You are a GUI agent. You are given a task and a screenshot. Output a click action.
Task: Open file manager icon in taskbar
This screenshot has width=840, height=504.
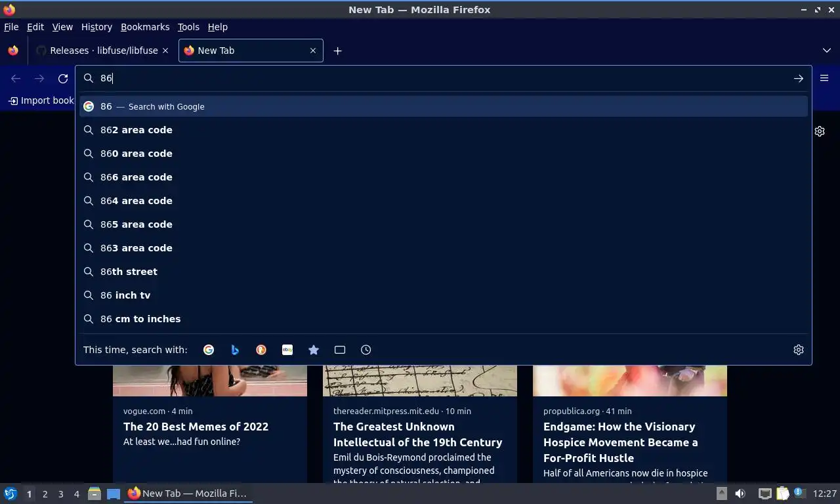click(94, 493)
